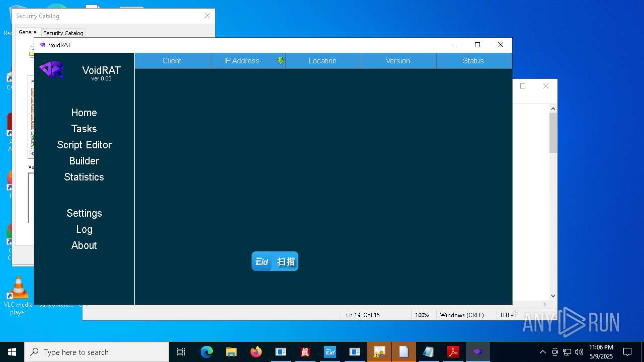
Task: Open volume control tray icon
Action: coord(579,352)
